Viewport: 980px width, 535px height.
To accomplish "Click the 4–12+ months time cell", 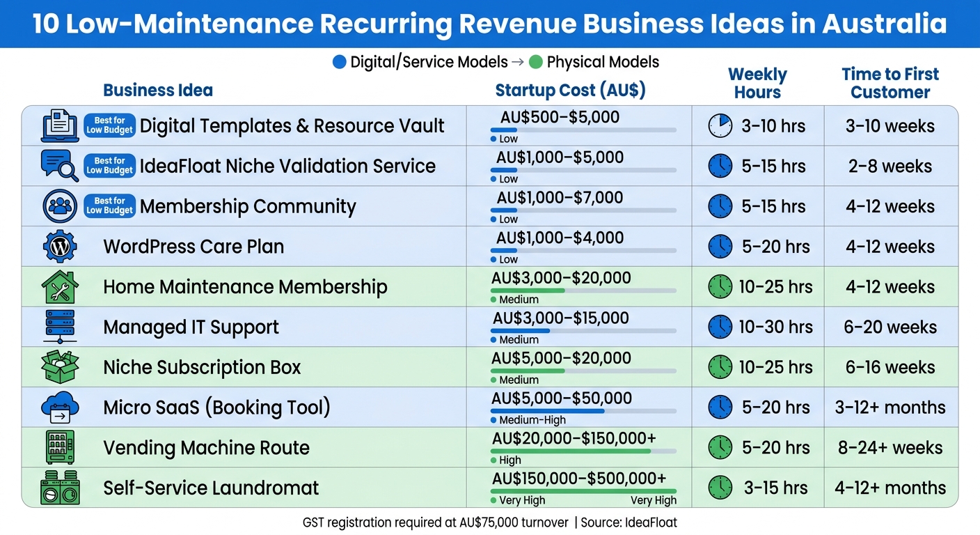I will click(x=890, y=488).
